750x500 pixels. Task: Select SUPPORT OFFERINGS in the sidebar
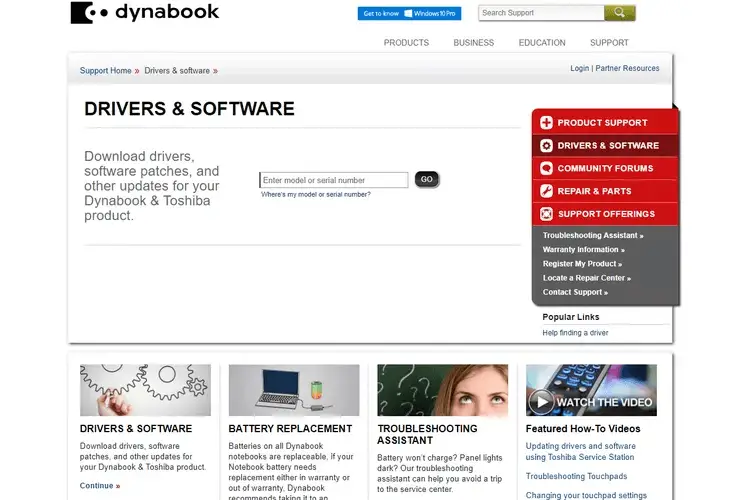605,214
